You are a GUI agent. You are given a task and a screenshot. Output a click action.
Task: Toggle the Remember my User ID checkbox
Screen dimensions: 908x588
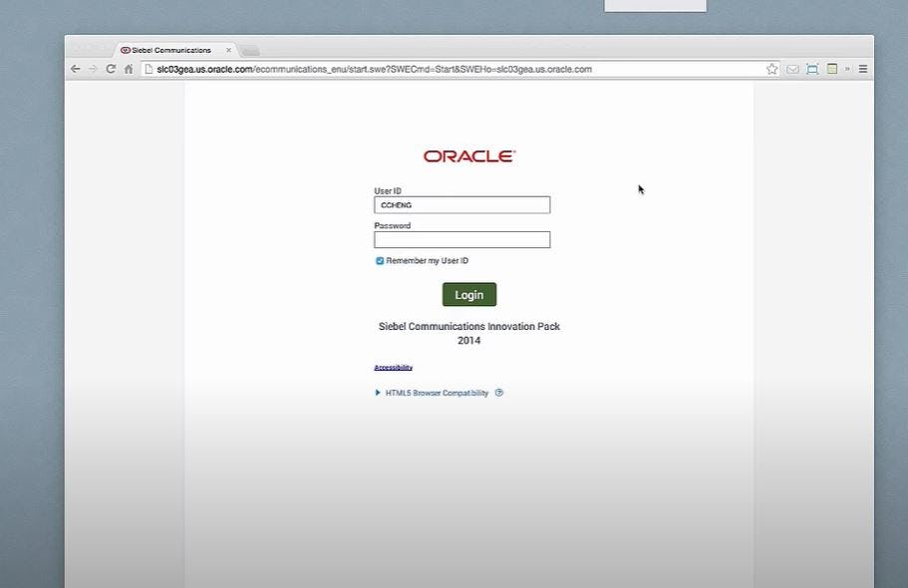pyautogui.click(x=380, y=261)
